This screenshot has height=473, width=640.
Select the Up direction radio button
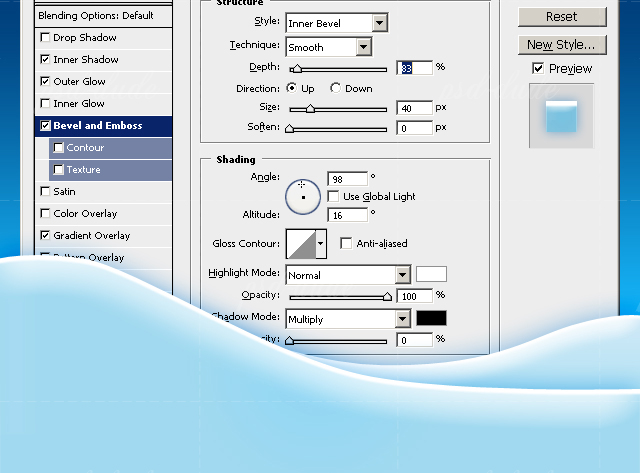pos(291,88)
